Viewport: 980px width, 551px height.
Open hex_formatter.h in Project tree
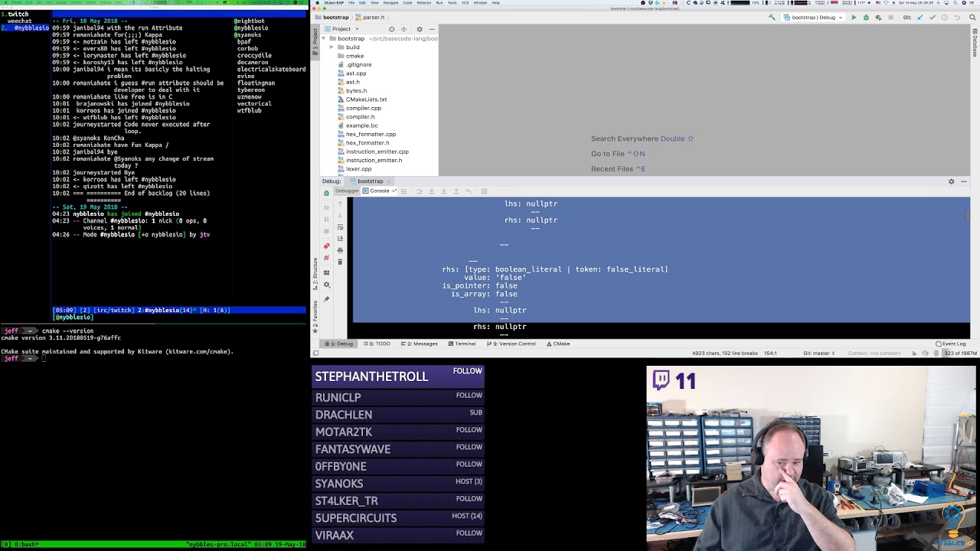367,143
